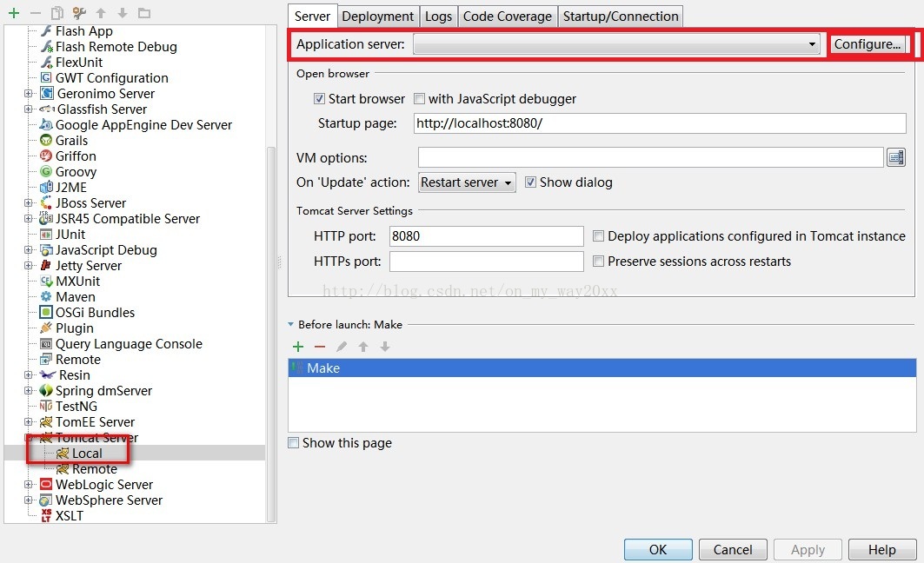Create new folder icon in top toolbar
Image resolution: width=924 pixels, height=563 pixels.
144,13
